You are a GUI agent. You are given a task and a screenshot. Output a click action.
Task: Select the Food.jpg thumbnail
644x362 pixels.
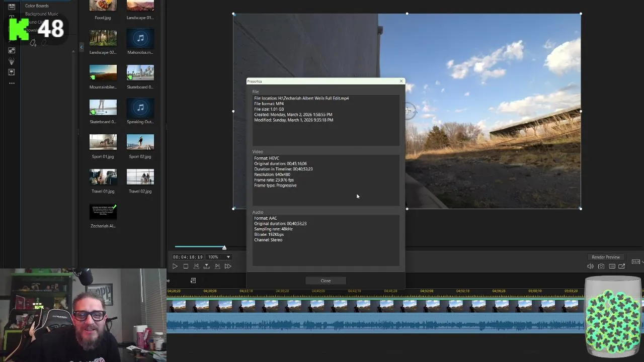(x=103, y=6)
